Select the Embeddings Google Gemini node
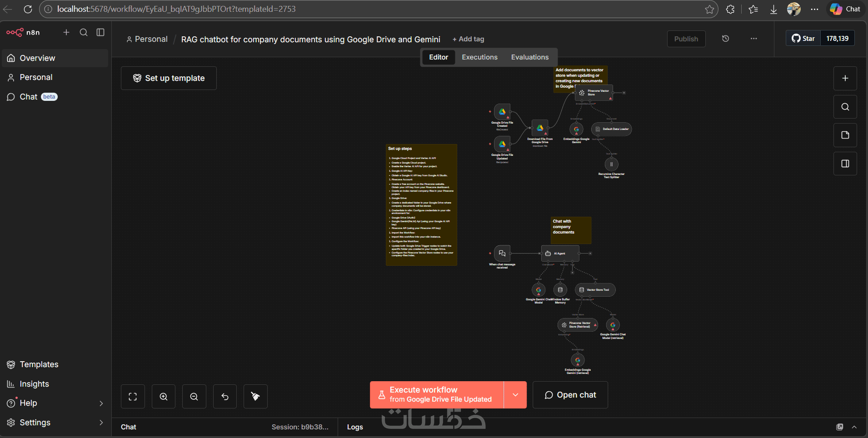868x438 pixels. tap(576, 129)
